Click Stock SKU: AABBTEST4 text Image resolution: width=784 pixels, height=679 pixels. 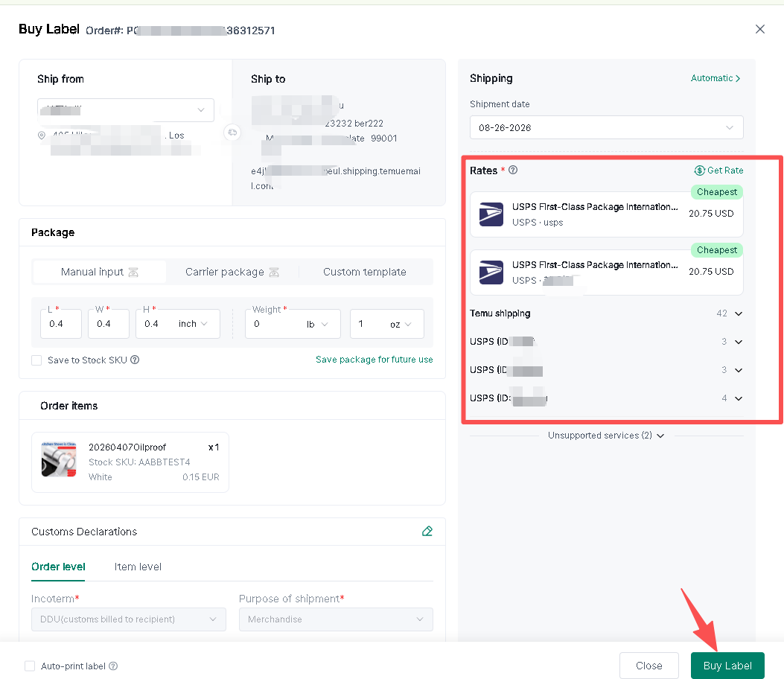139,462
